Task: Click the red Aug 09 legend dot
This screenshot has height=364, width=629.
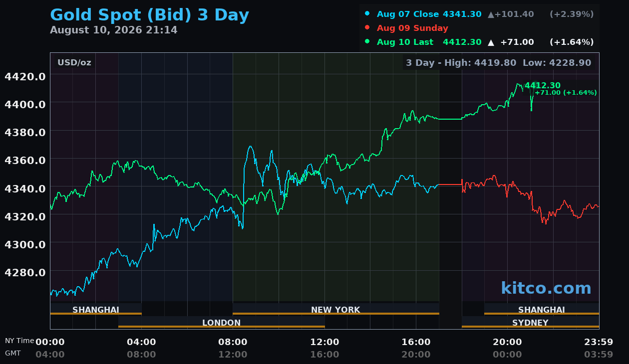Action: tap(367, 27)
